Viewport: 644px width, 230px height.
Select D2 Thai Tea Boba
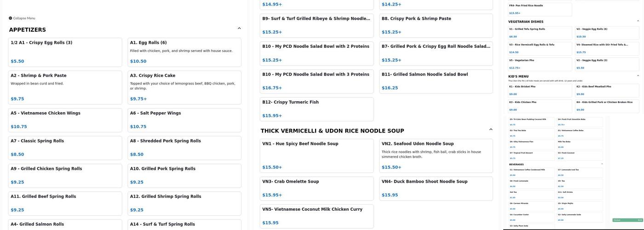532,133
